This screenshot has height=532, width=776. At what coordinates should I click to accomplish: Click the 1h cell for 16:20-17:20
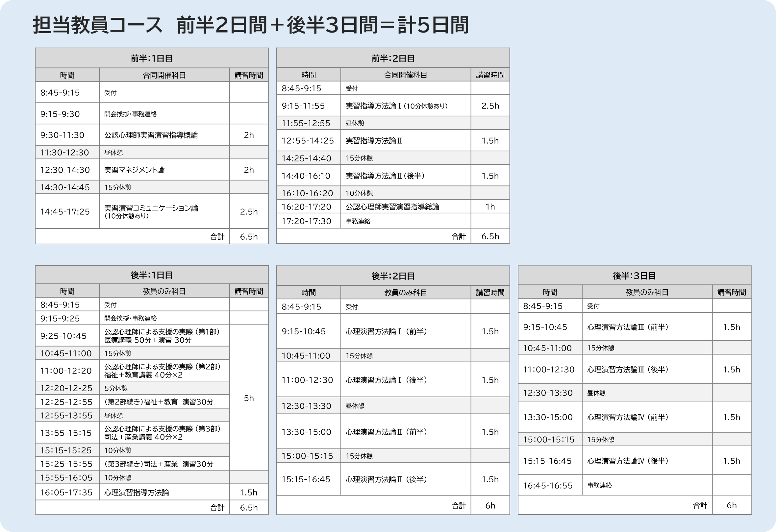[490, 206]
